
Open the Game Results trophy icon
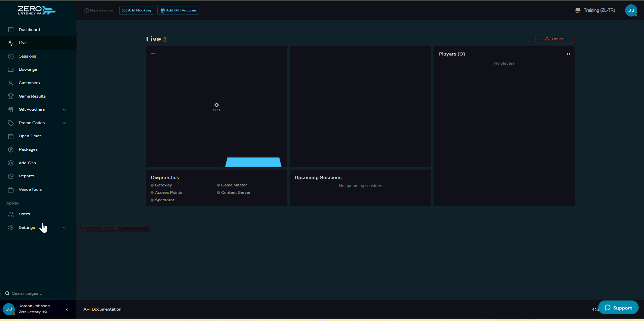(11, 96)
